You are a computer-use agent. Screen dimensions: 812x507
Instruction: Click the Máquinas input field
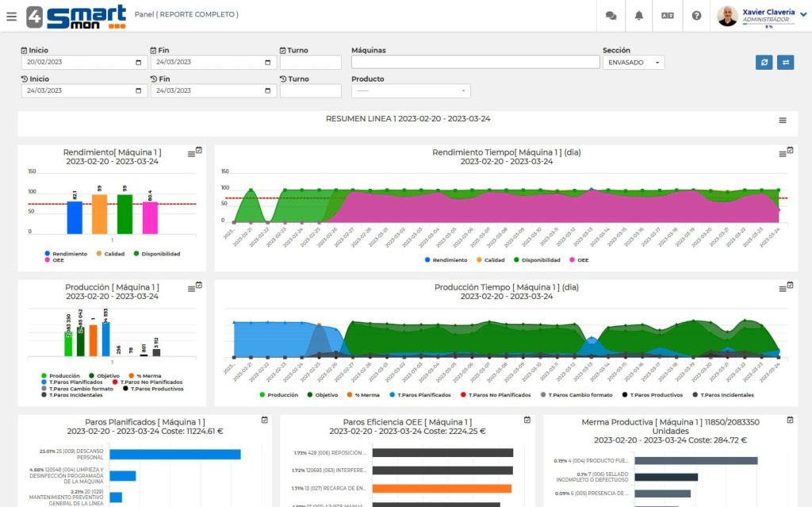(x=475, y=62)
